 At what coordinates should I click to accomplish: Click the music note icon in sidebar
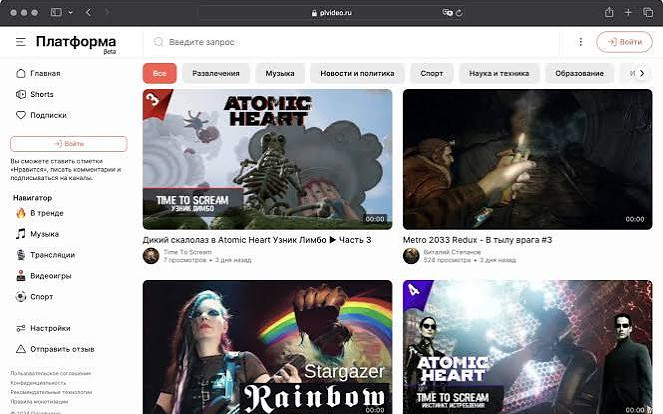[x=21, y=233]
